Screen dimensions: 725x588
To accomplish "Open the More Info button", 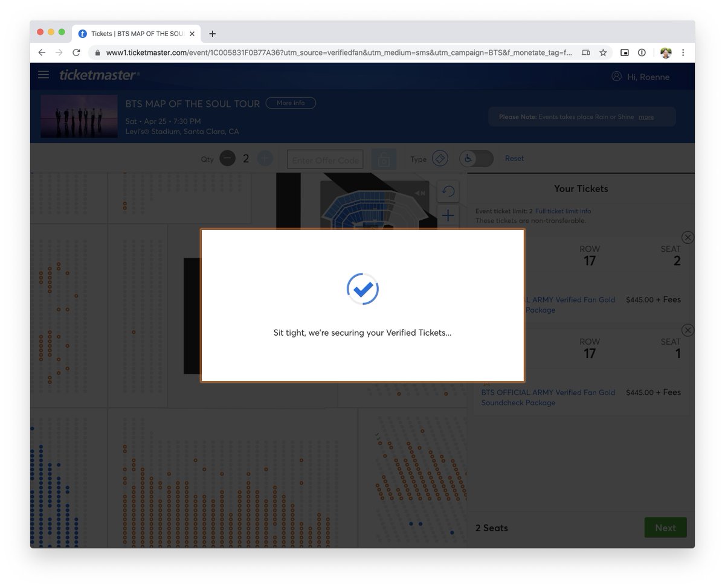I will [291, 103].
